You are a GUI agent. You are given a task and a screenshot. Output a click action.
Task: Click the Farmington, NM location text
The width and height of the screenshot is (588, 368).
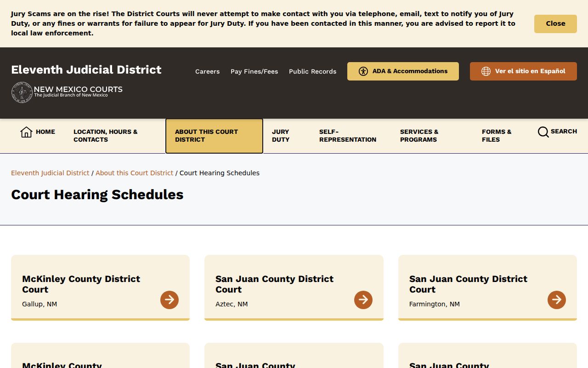pos(435,304)
